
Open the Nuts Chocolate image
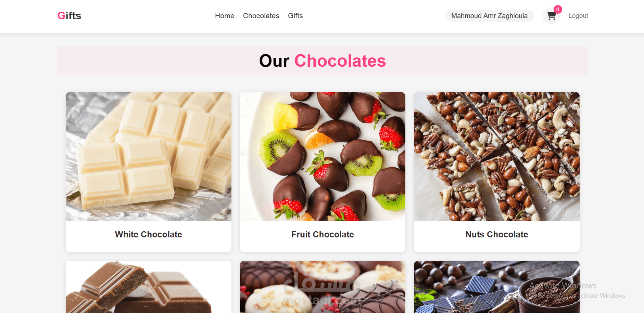pyautogui.click(x=497, y=156)
